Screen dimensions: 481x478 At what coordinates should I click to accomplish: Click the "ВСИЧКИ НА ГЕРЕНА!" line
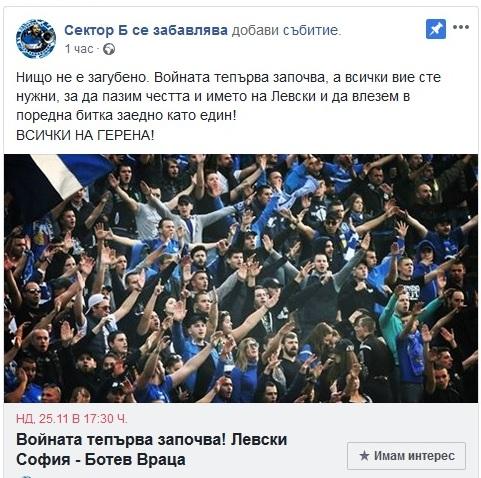[x=85, y=135]
